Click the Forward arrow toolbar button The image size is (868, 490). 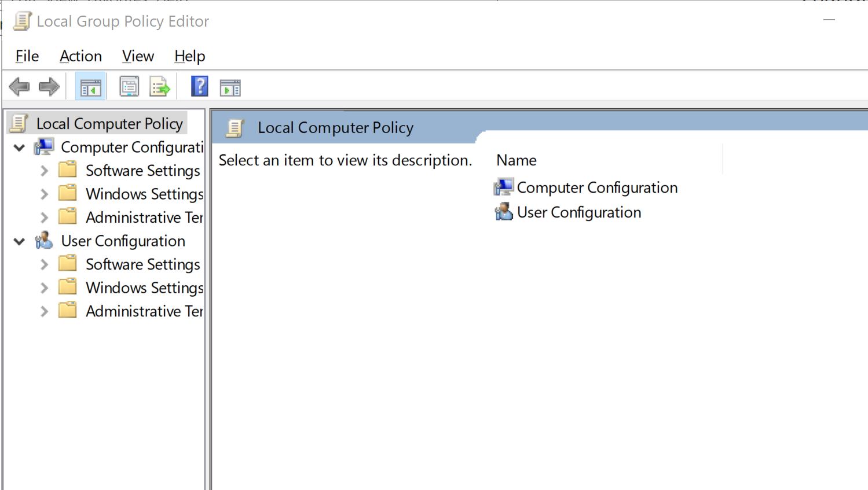tap(49, 87)
